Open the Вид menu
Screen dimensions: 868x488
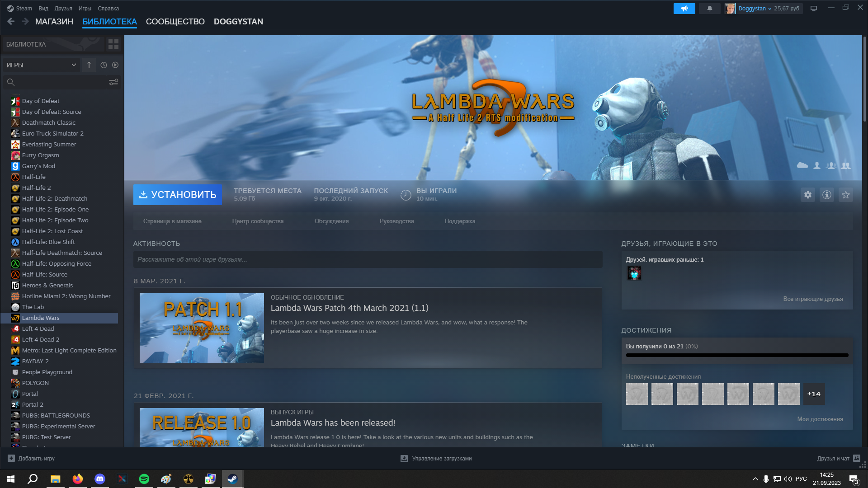point(43,8)
